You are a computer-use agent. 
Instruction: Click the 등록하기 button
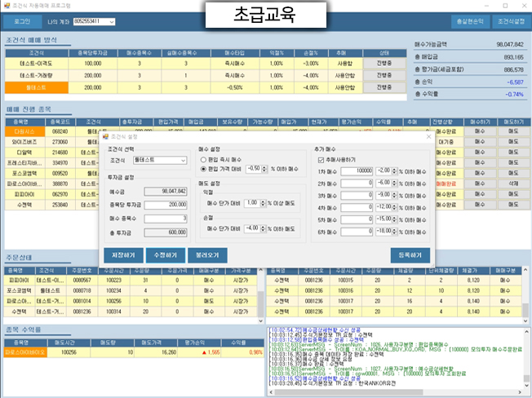coord(410,255)
